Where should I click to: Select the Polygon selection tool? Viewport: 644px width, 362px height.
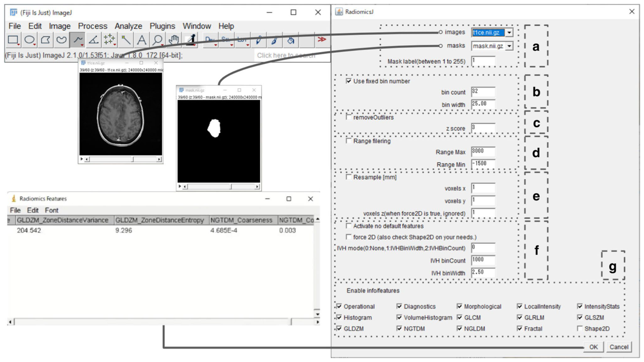point(45,40)
